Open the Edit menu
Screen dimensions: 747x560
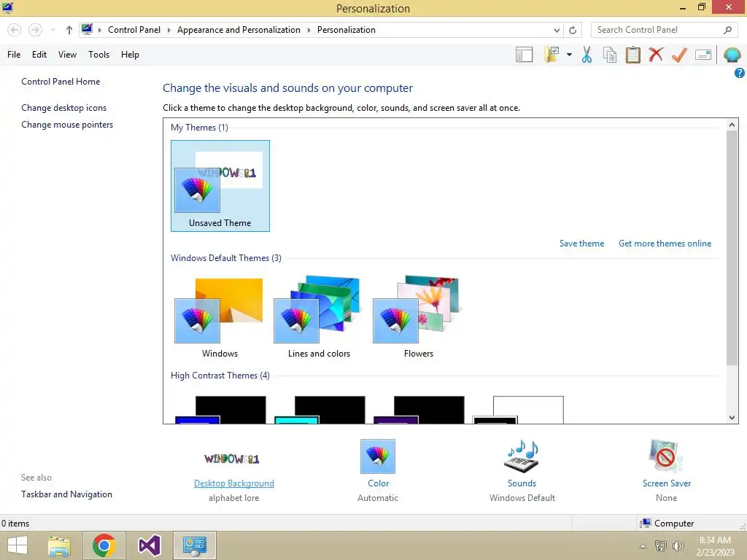click(39, 54)
